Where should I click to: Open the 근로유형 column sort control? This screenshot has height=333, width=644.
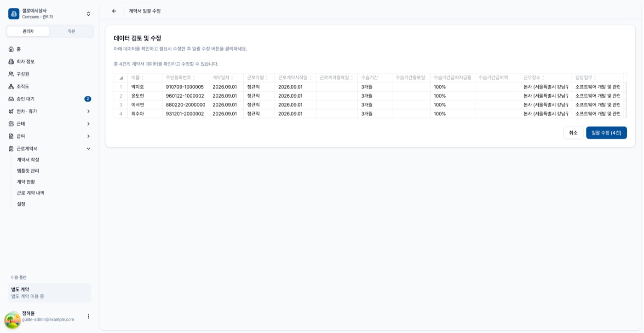[267, 78]
